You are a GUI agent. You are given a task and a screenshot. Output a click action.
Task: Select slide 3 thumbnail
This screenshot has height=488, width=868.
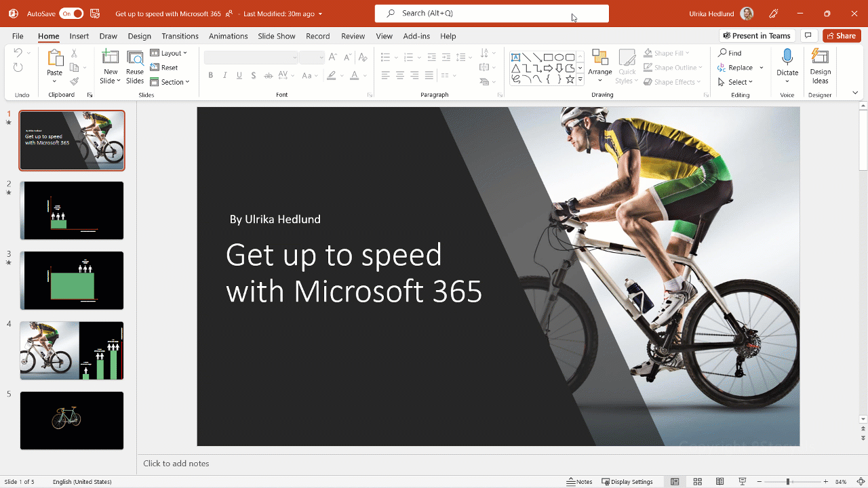[72, 281]
